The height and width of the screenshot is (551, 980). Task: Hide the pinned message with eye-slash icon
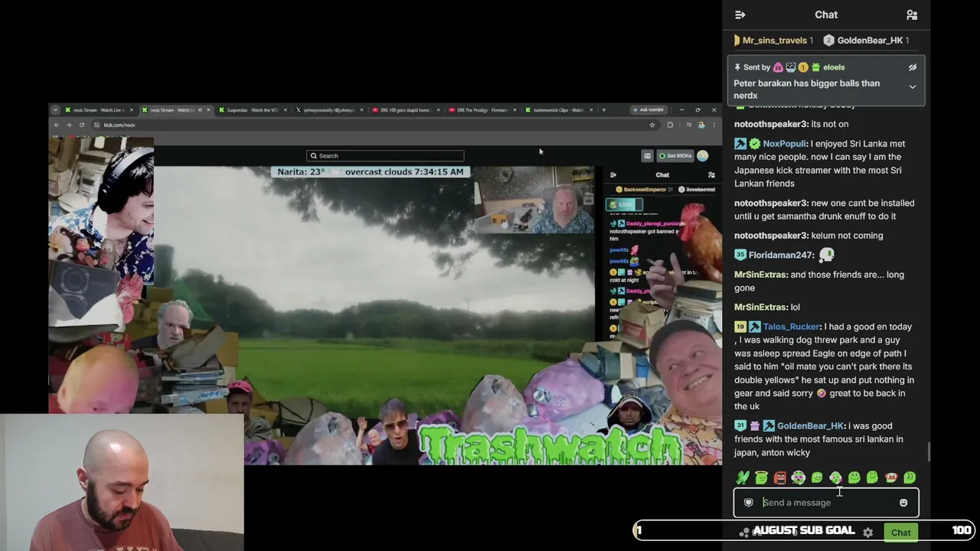coord(913,67)
